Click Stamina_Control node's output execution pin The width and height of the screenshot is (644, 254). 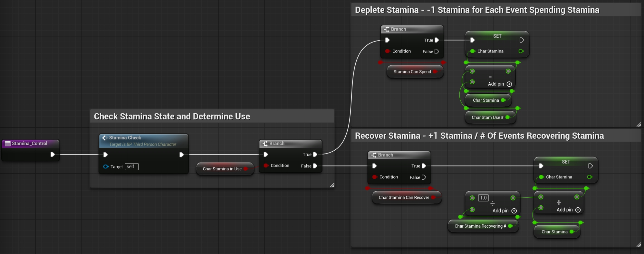pyautogui.click(x=53, y=155)
